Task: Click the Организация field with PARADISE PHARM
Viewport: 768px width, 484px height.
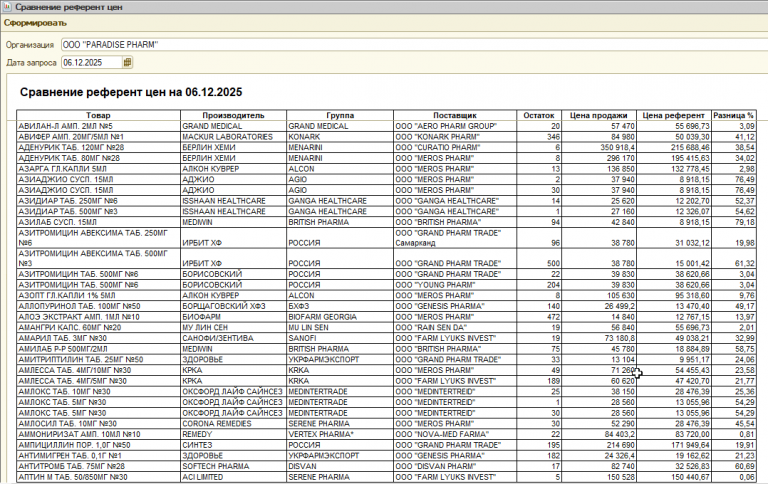Action: point(414,45)
